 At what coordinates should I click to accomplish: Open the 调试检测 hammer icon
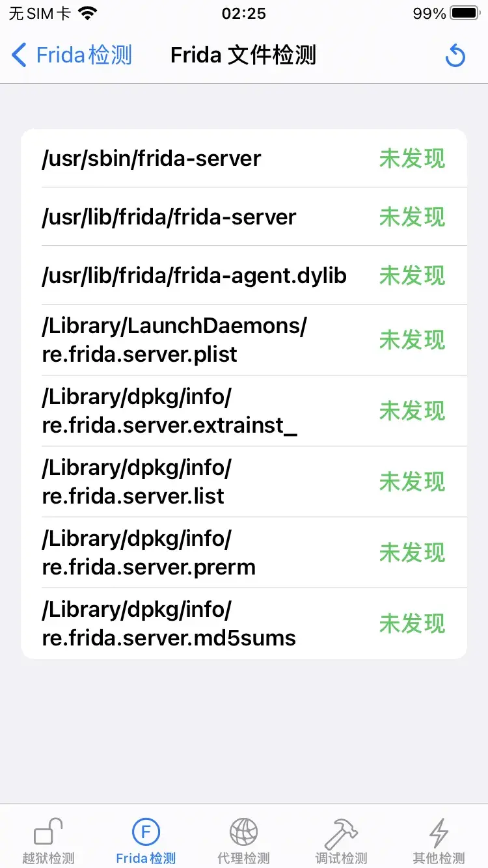coord(341,832)
